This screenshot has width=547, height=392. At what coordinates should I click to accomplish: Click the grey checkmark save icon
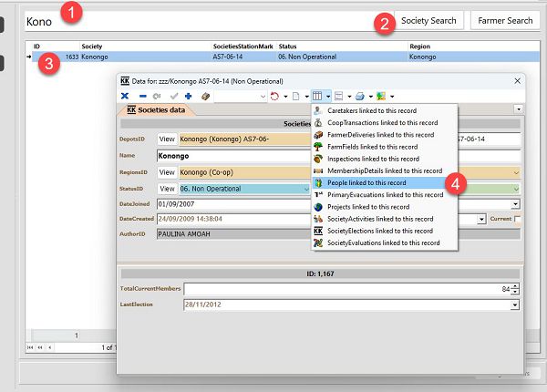click(x=174, y=96)
